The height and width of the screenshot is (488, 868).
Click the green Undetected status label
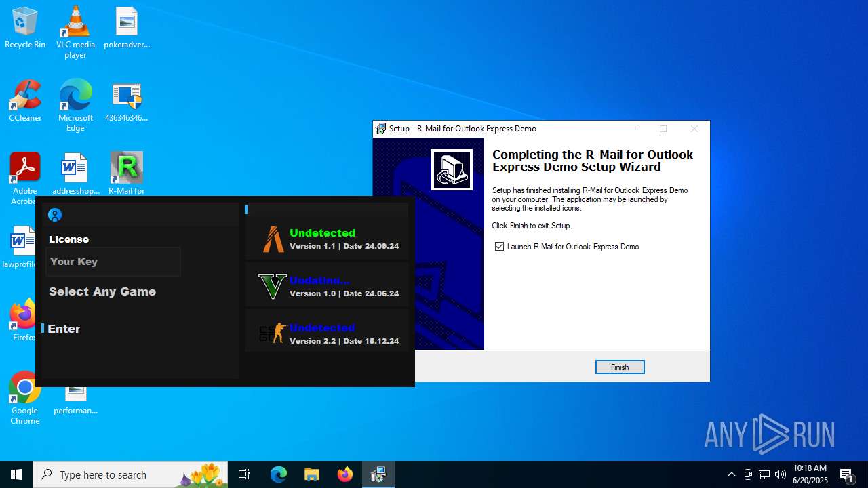click(322, 232)
